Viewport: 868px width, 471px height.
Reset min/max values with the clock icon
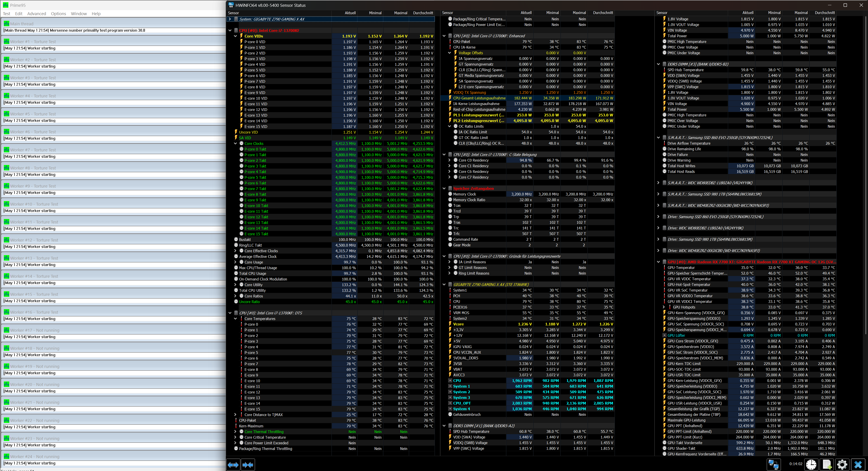[x=811, y=465]
